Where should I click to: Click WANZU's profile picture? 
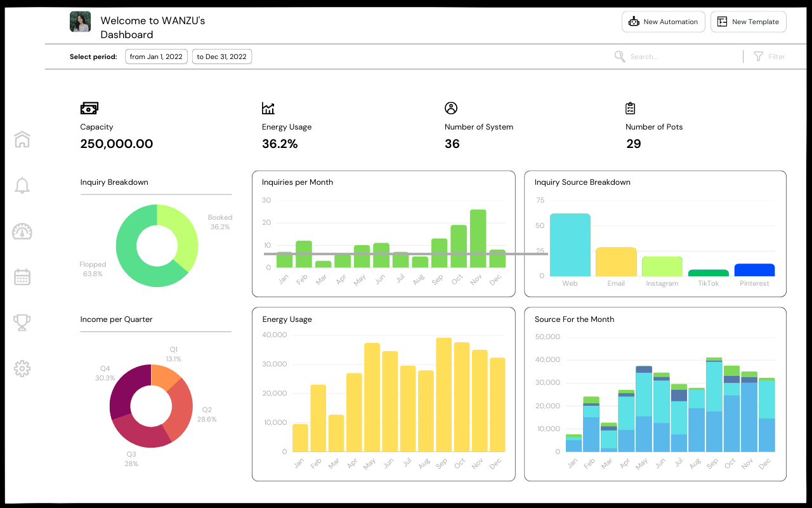pos(79,21)
